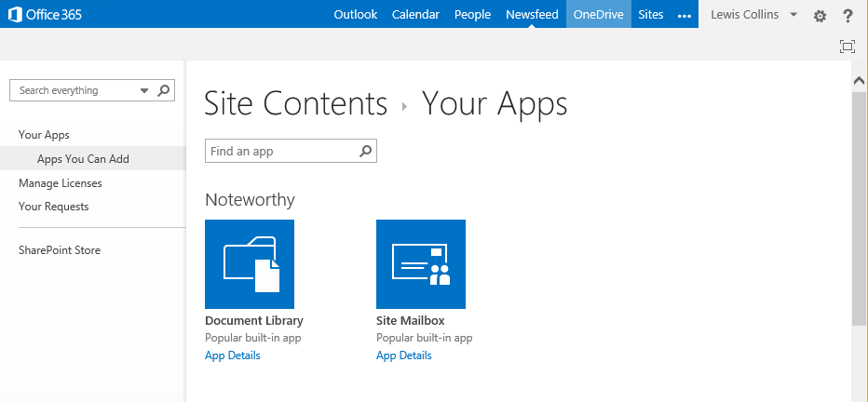Image resolution: width=868 pixels, height=402 pixels.
Task: Go to Calendar in the top navigation
Action: pyautogui.click(x=415, y=14)
